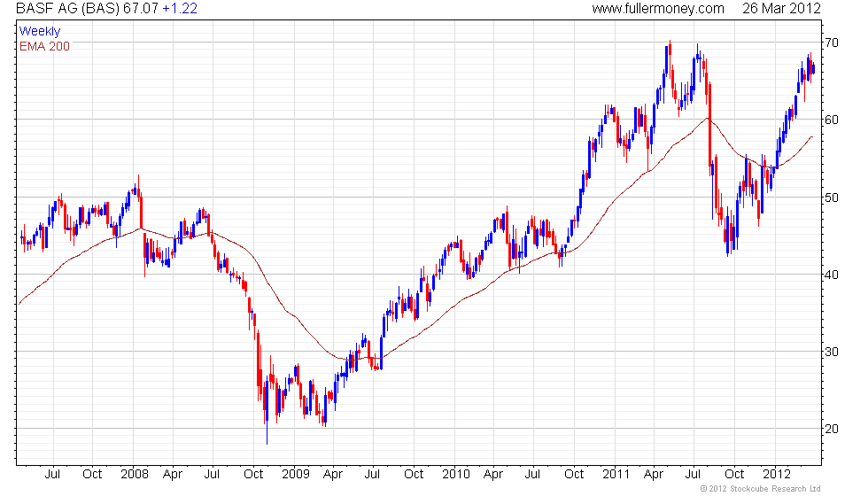Open the www.fullermoney.com link
Screen dimensions: 868x496
tap(658, 8)
